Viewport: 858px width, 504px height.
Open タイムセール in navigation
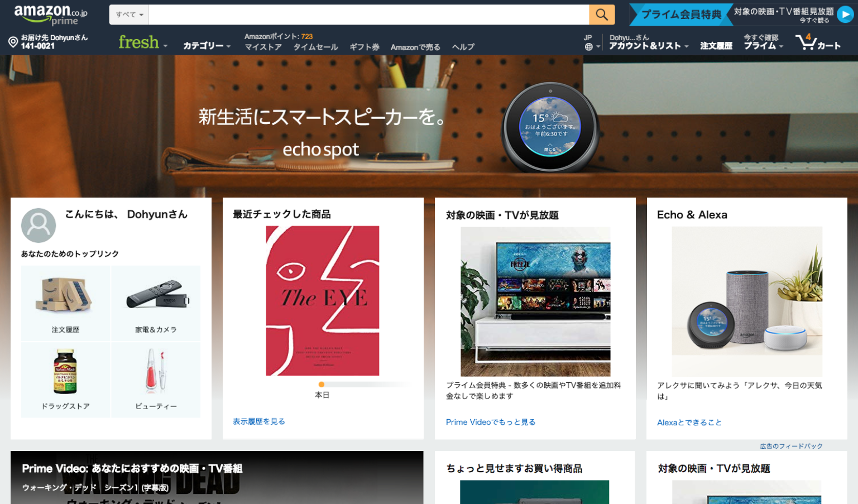316,47
